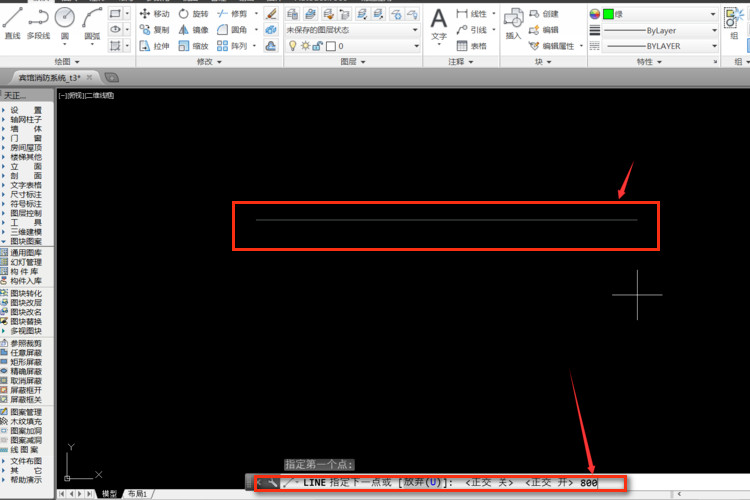This screenshot has width=750, height=500.
Task: Insert a 表格 (Table)
Action: pos(472,46)
